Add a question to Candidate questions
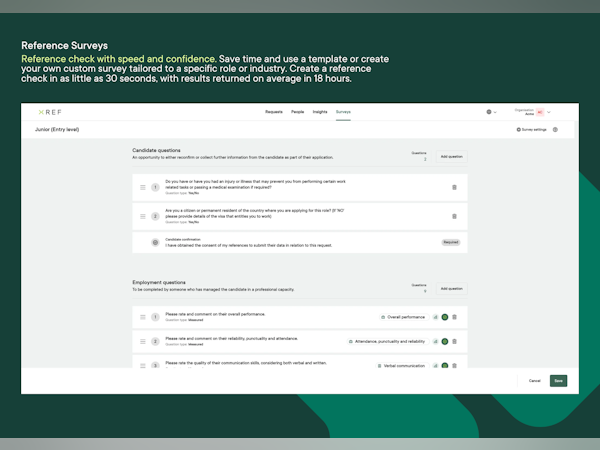Image resolution: width=600 pixels, height=450 pixels. coord(452,157)
